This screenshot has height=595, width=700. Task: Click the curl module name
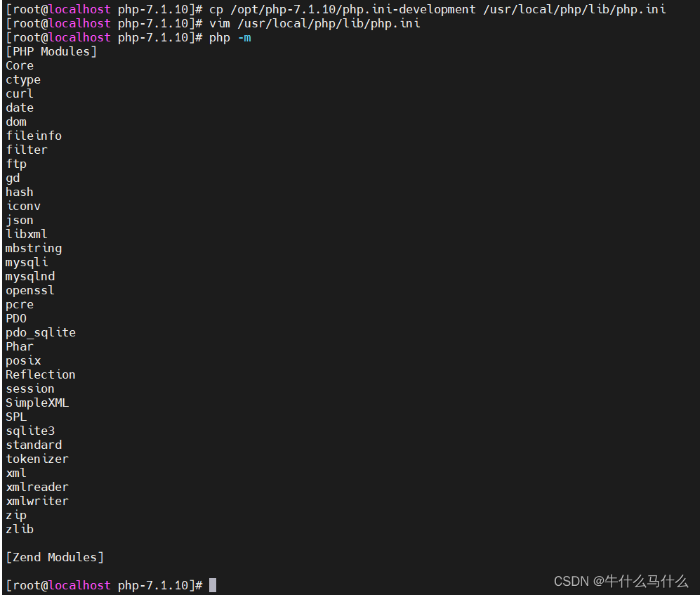click(19, 93)
